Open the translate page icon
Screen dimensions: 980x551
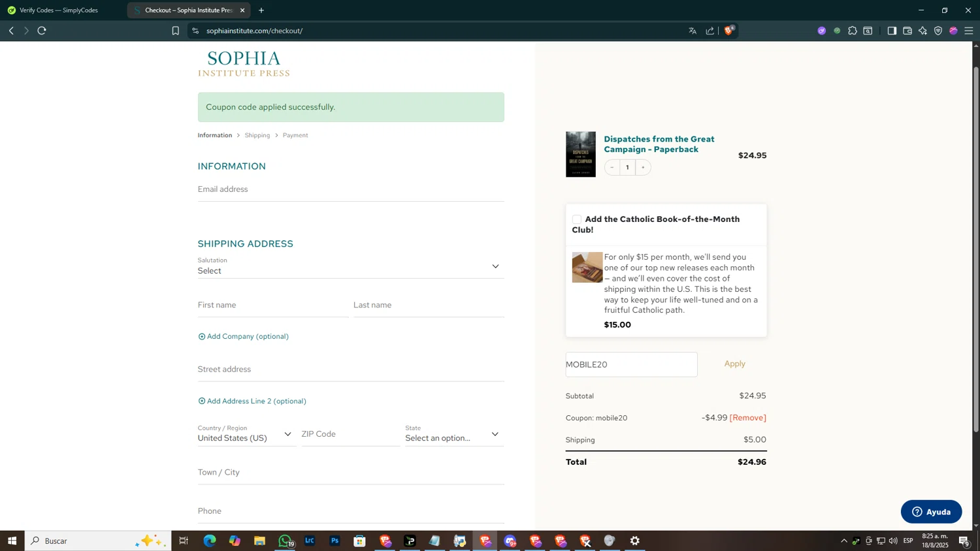point(693,31)
